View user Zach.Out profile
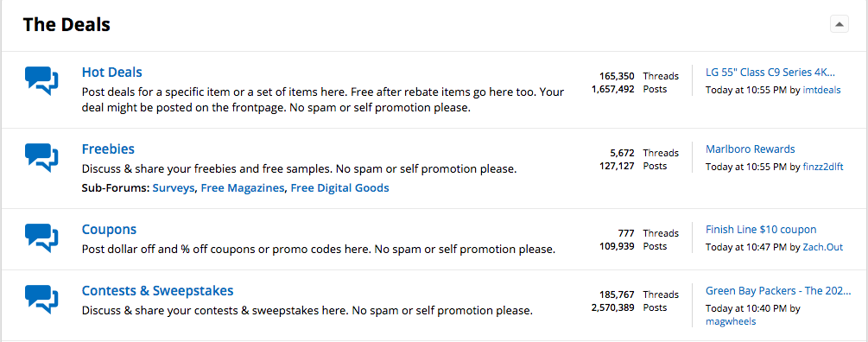868x342 pixels. tap(822, 247)
